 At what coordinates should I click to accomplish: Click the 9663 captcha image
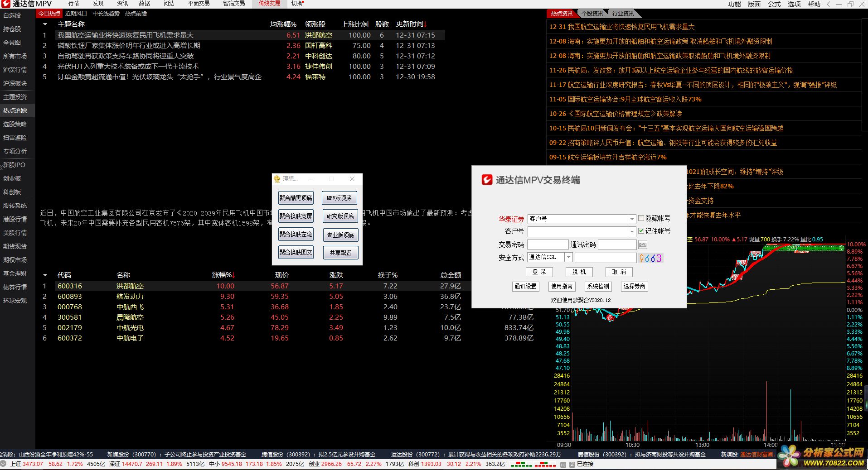point(650,258)
